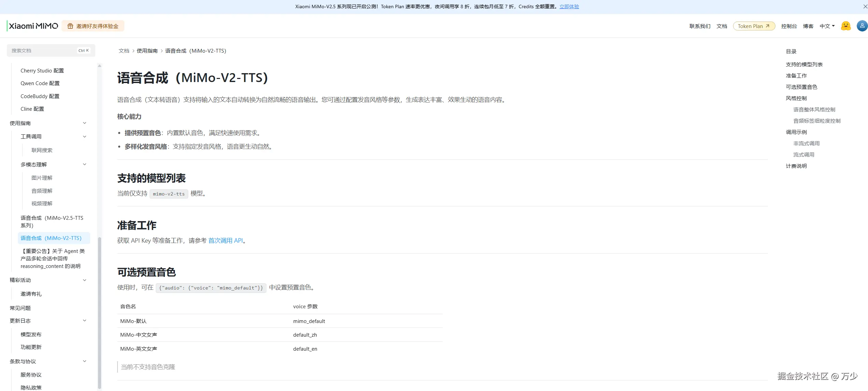Screen dimensions: 868x391
Task: Click the Xiaomi MiMo logo
Action: click(32, 26)
